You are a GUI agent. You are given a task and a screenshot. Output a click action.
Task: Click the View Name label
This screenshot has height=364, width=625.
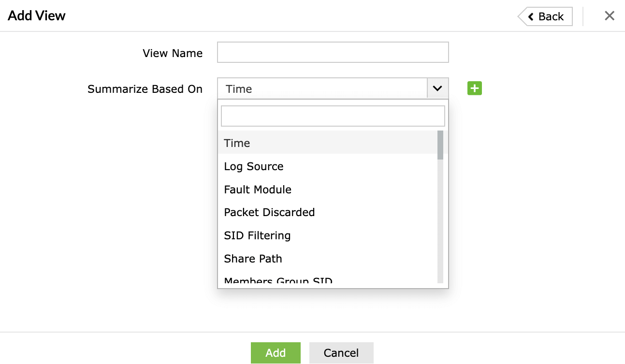[173, 53]
